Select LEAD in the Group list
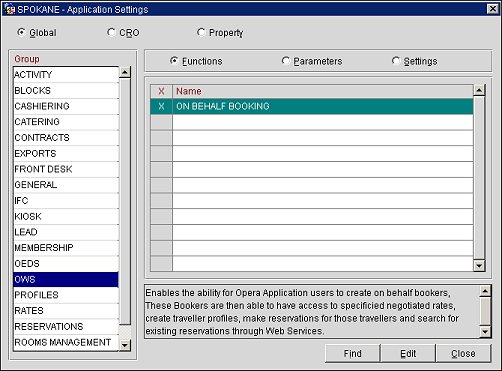The width and height of the screenshot is (502, 371). click(x=66, y=232)
